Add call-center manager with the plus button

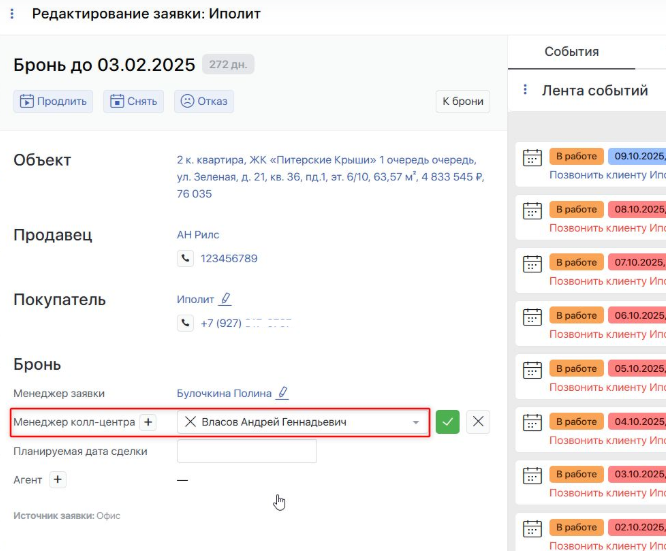tap(148, 422)
